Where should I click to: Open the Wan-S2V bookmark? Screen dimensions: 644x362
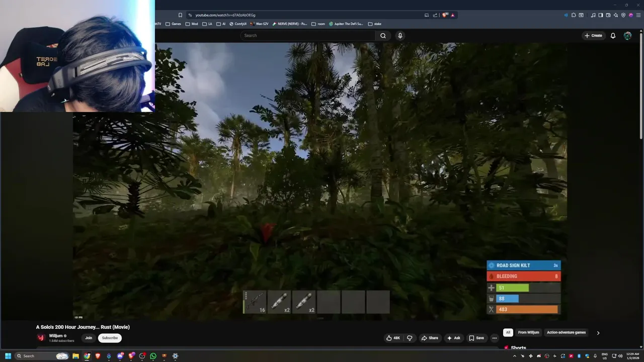click(x=259, y=24)
